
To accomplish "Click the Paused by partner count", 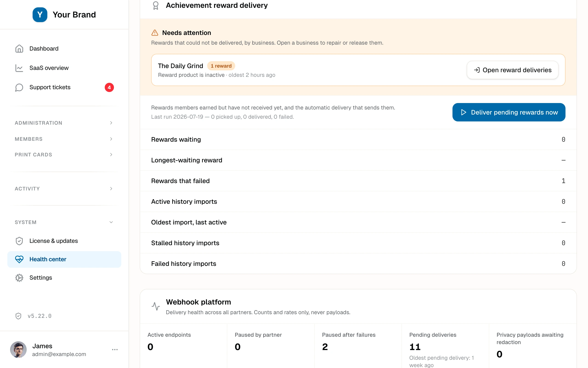I will pyautogui.click(x=238, y=347).
